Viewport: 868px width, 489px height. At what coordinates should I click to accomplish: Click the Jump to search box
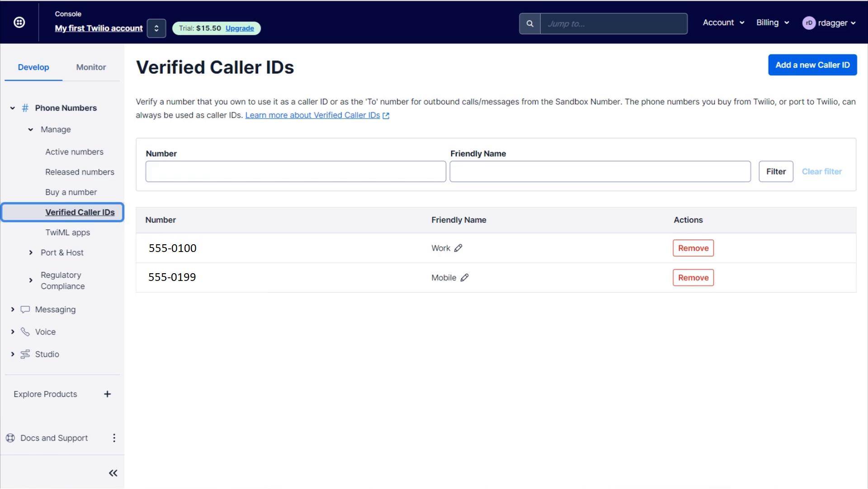point(613,24)
